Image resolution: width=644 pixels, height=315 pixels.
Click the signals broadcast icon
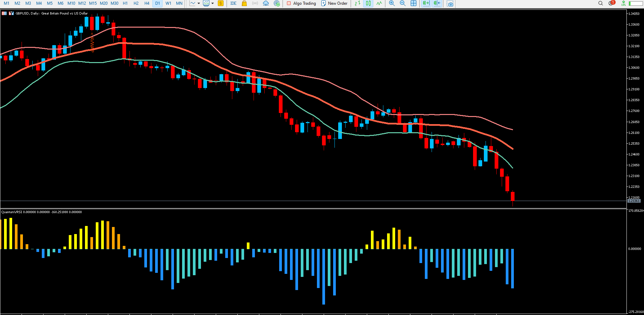click(255, 3)
